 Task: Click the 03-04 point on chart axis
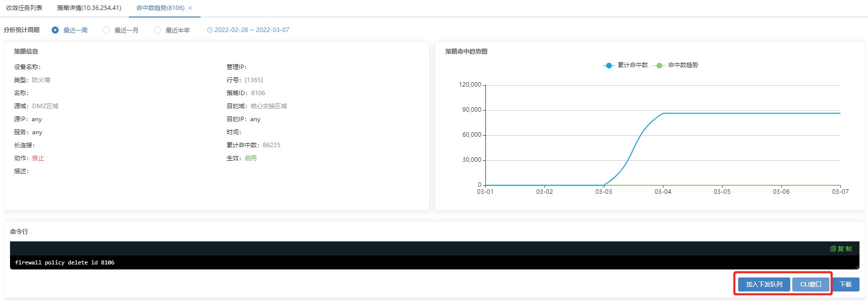(x=662, y=192)
